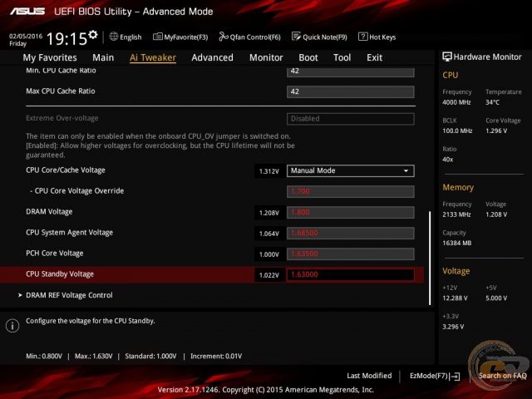Click the 1.312V current voltage readout

click(x=269, y=171)
